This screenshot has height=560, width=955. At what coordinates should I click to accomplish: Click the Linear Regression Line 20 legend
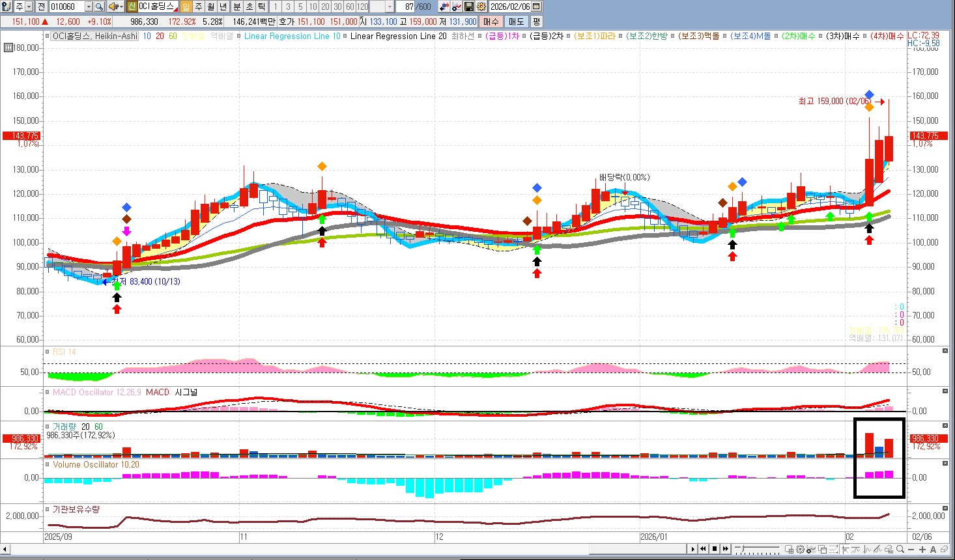399,36
